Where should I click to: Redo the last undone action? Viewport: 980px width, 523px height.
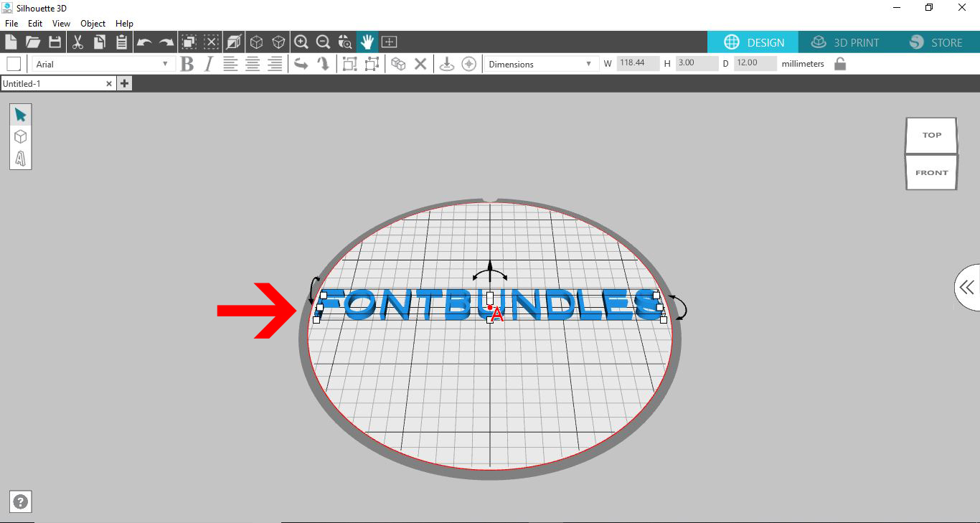pyautogui.click(x=166, y=42)
